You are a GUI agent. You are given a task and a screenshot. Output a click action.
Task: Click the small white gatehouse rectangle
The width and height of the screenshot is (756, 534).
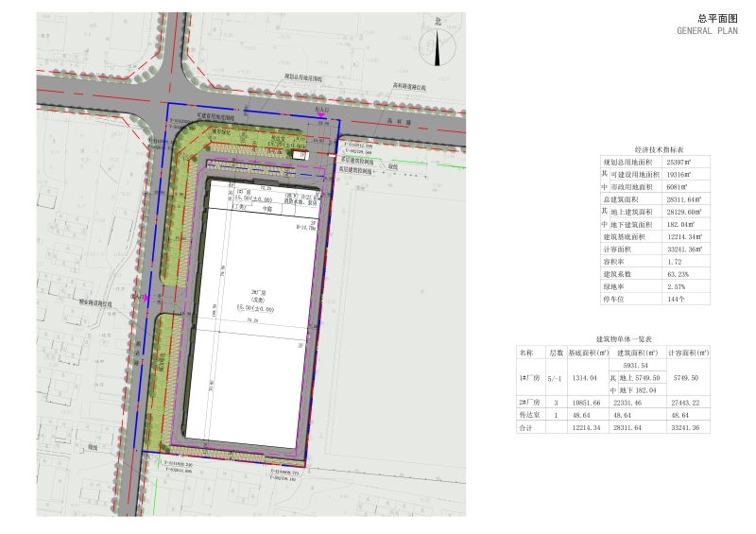(300, 154)
